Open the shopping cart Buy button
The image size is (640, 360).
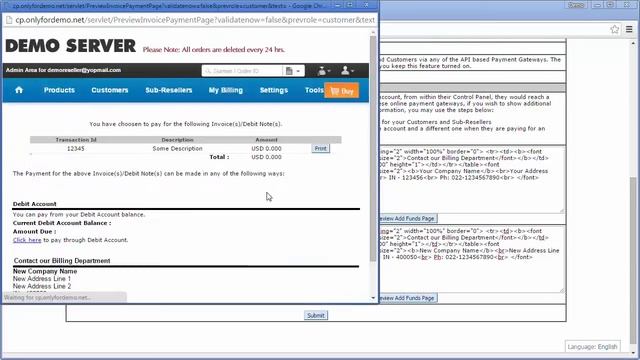[342, 91]
